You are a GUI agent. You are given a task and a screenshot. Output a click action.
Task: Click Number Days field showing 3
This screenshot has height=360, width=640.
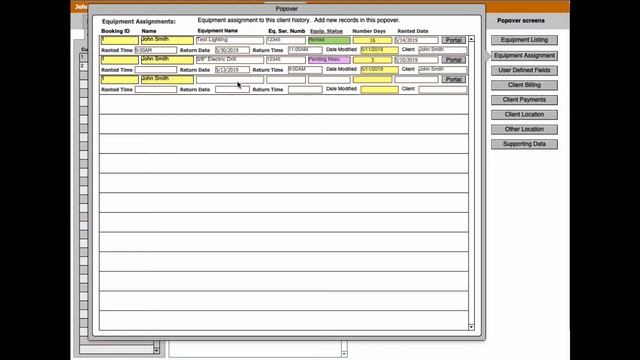pyautogui.click(x=372, y=60)
